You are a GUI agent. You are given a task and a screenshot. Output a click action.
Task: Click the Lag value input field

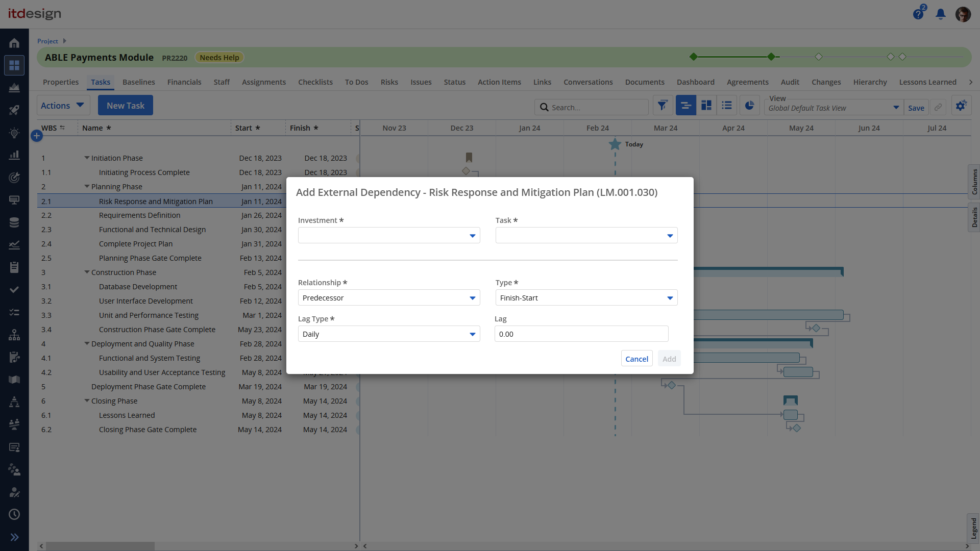(581, 334)
